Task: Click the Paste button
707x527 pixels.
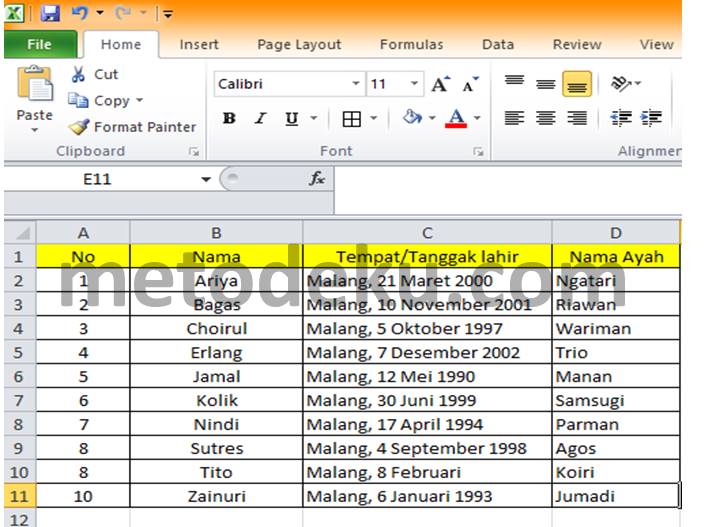Action: click(34, 99)
